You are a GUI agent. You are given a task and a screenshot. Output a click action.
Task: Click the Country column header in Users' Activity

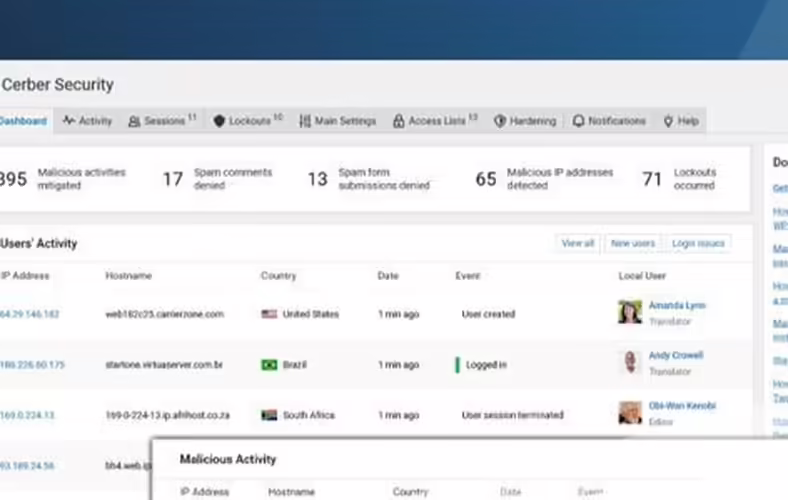click(278, 276)
